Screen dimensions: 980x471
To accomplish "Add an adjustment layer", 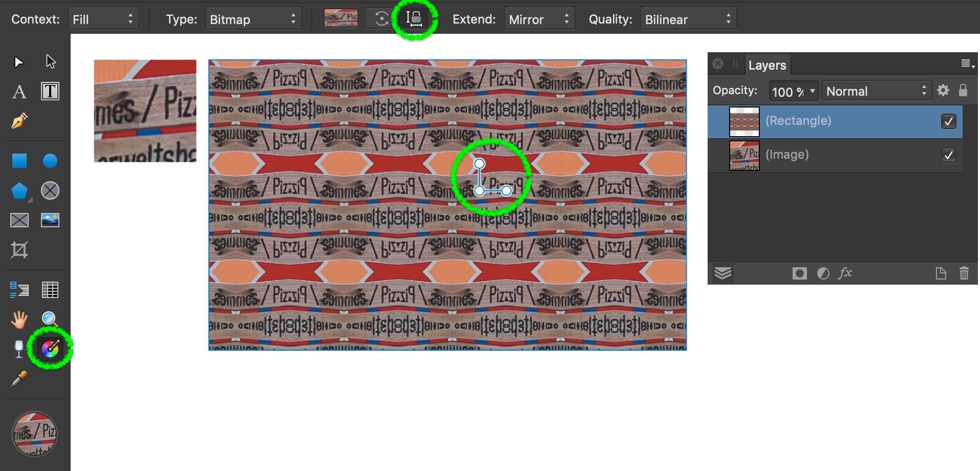I will (x=823, y=273).
